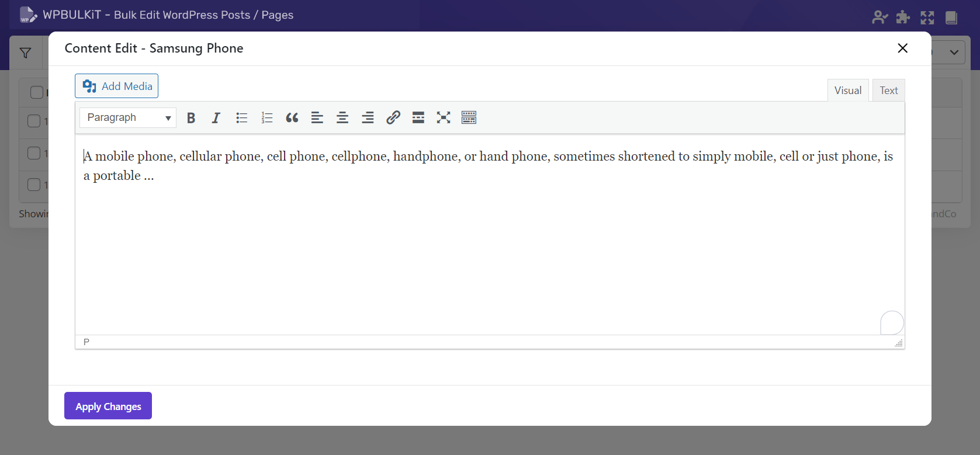This screenshot has width=980, height=455.
Task: Click inside the content text area
Action: coord(489,245)
